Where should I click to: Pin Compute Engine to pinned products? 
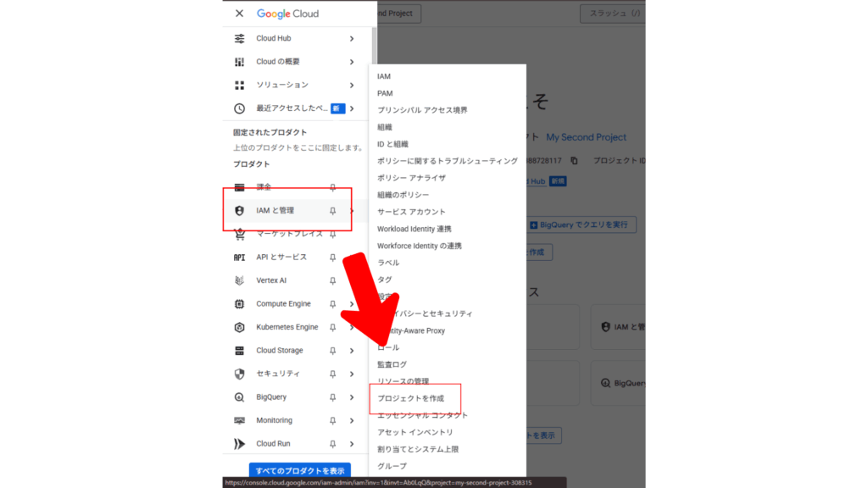(x=332, y=304)
